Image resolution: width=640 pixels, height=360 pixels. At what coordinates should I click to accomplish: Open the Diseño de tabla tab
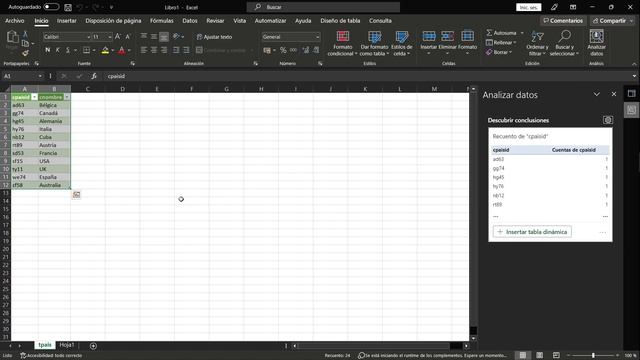(340, 21)
